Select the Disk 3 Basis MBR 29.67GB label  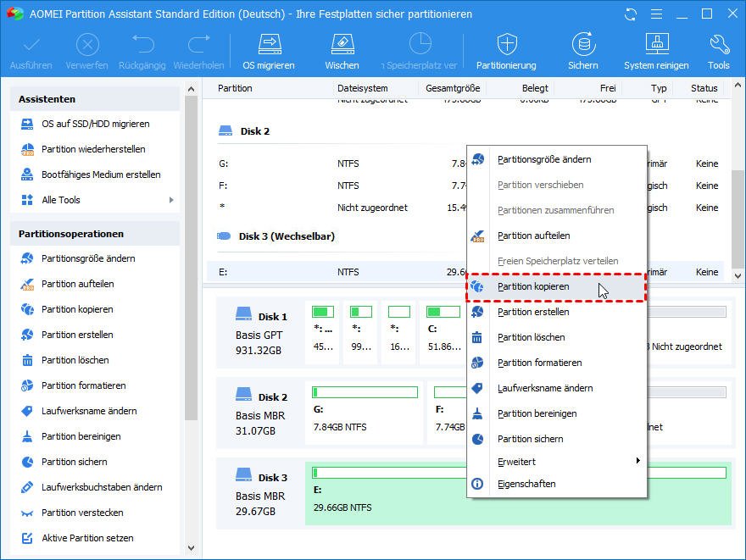pos(261,493)
